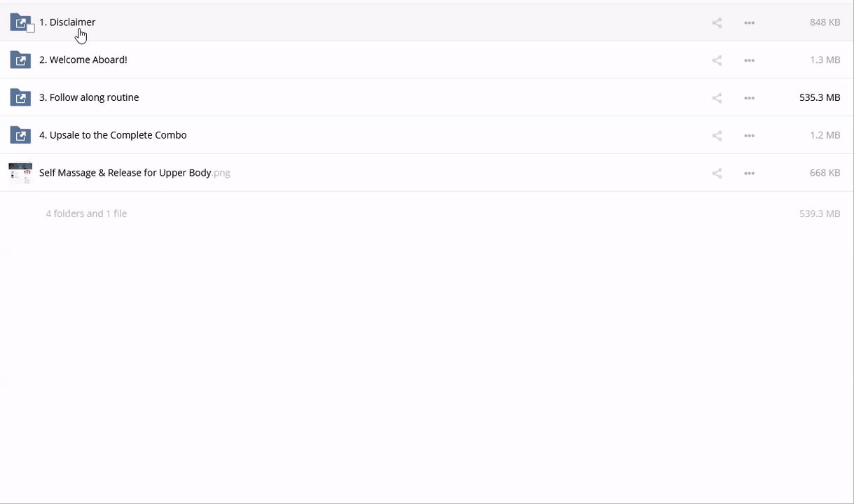Click share icon for Upsale to Complete Combo

point(717,136)
